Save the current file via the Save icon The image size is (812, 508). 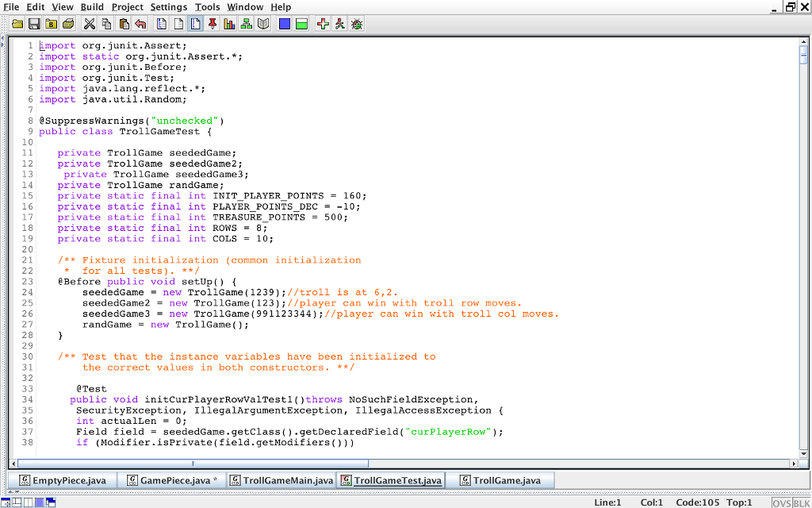[x=34, y=24]
